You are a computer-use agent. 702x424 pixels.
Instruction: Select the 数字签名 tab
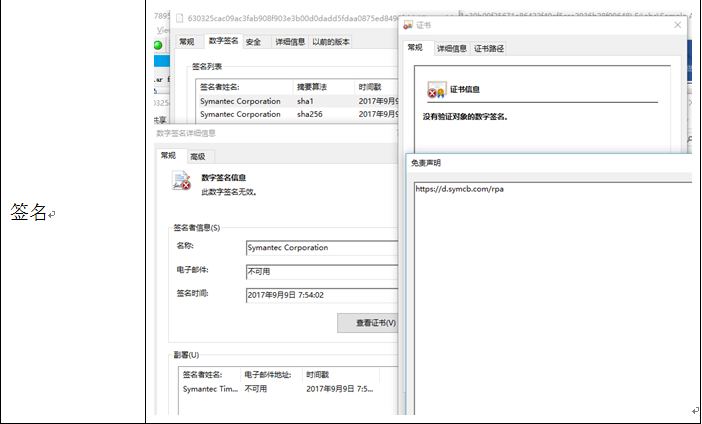pyautogui.click(x=223, y=41)
